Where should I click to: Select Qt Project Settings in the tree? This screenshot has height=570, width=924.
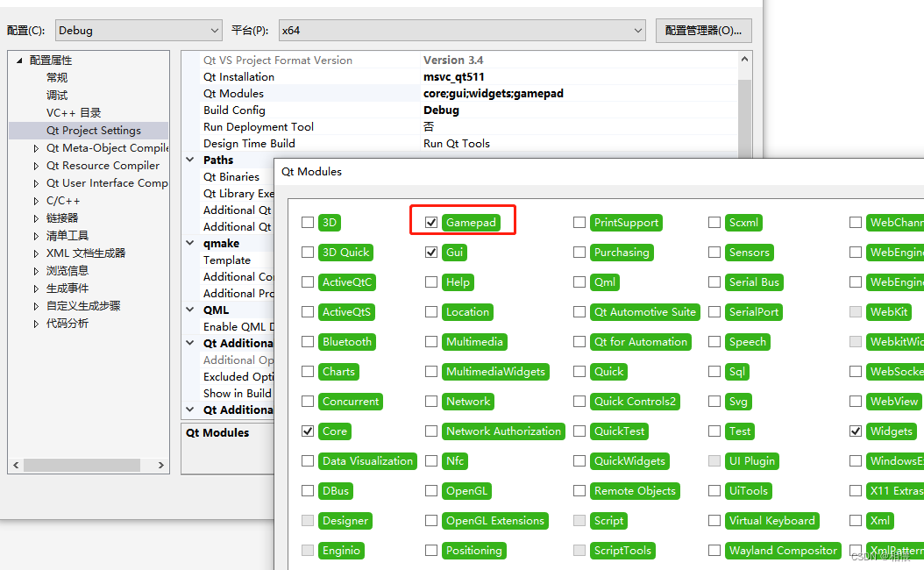point(94,131)
